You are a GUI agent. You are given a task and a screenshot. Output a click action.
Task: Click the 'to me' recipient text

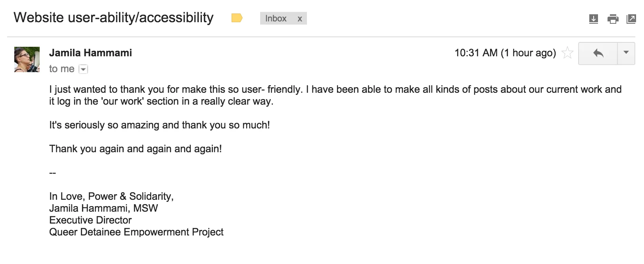[62, 69]
